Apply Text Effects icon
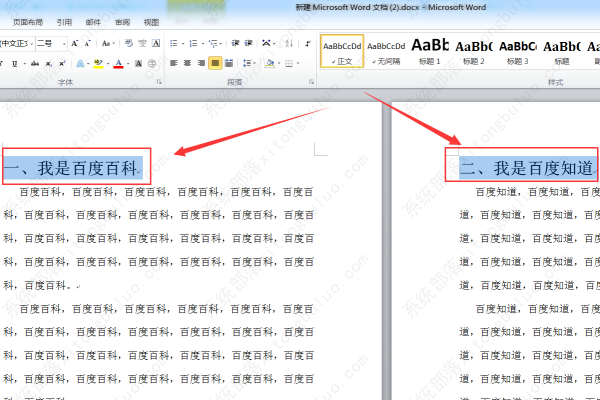This screenshot has width=600, height=400. [80, 64]
